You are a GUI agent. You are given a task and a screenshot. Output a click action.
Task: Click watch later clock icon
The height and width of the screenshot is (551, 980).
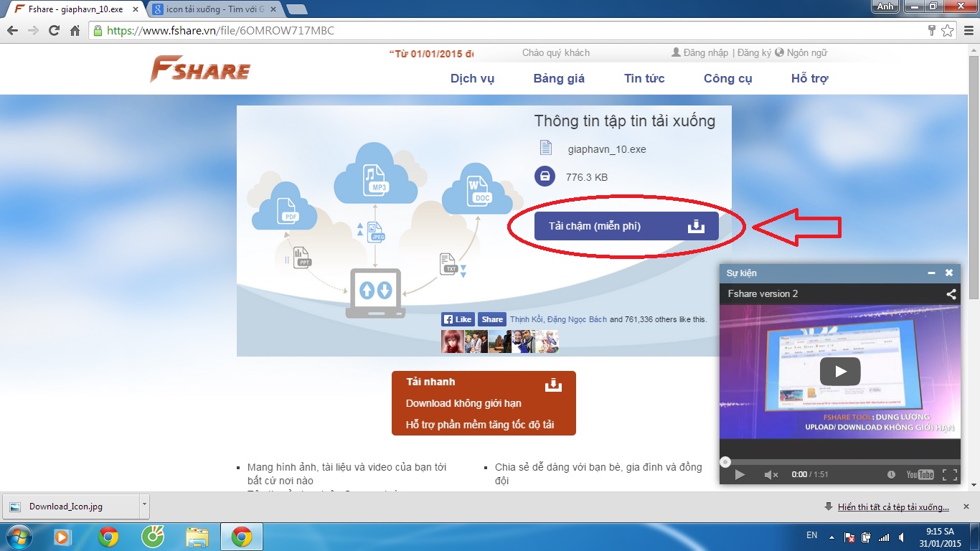pos(891,474)
